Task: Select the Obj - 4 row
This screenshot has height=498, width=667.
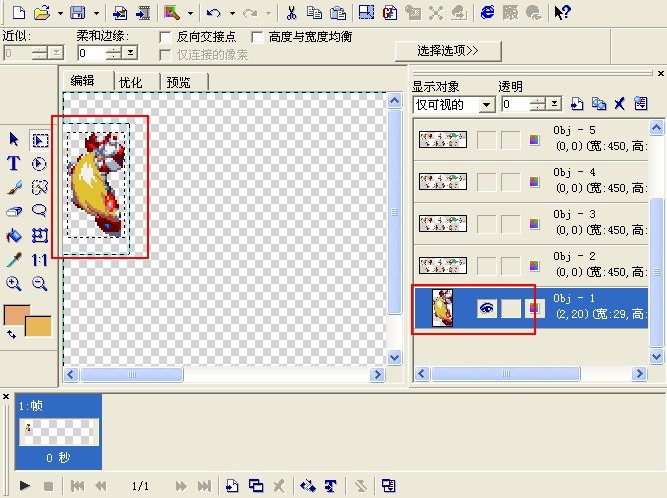Action: (x=531, y=182)
